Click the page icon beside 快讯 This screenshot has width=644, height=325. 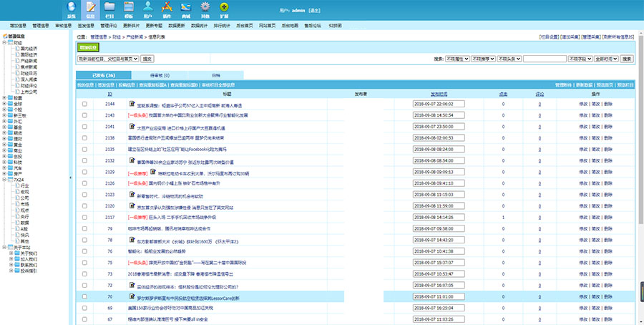click(x=17, y=235)
